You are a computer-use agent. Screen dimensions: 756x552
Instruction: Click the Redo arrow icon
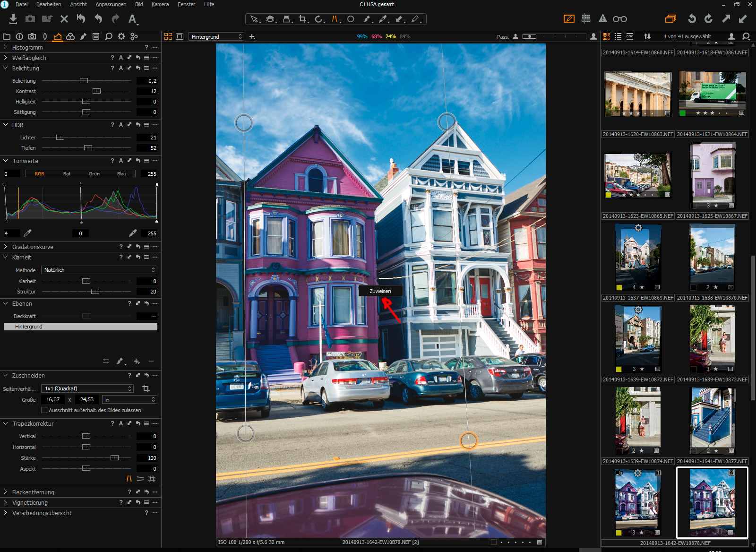pos(115,19)
